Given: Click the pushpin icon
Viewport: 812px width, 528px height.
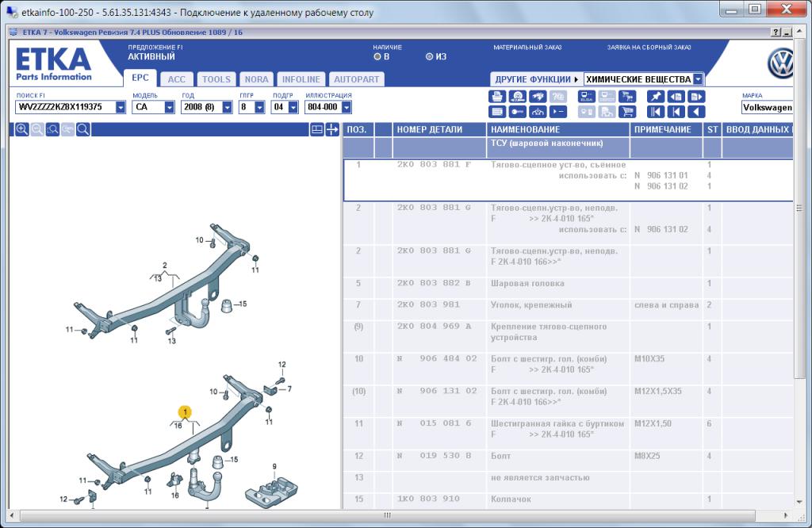Looking at the screenshot, I should coord(656,96).
